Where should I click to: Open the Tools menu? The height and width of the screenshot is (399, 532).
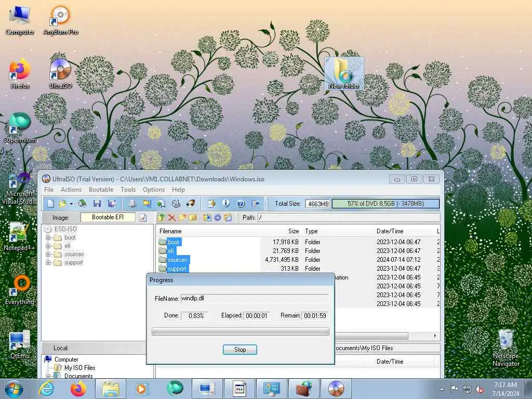click(128, 190)
